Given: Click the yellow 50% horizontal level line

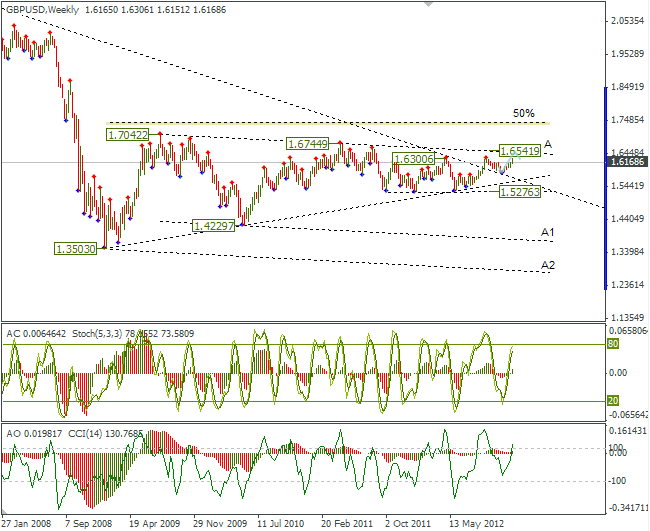Looking at the screenshot, I should click(x=327, y=123).
